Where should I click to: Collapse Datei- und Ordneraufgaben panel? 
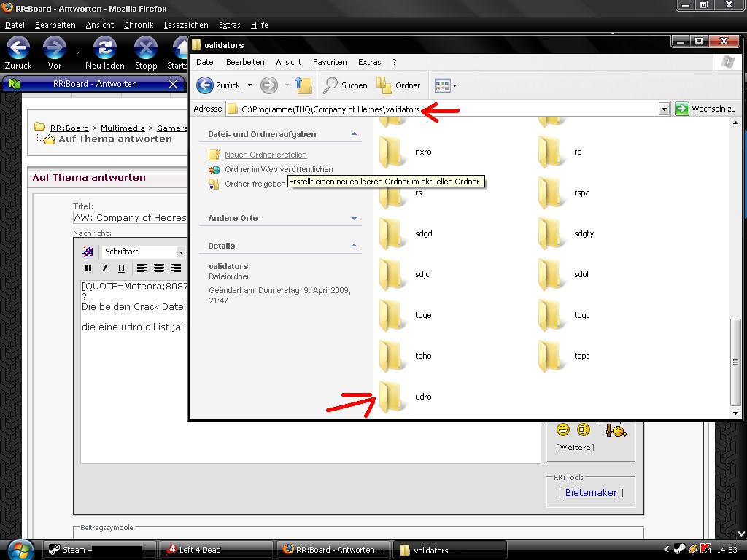click(354, 134)
